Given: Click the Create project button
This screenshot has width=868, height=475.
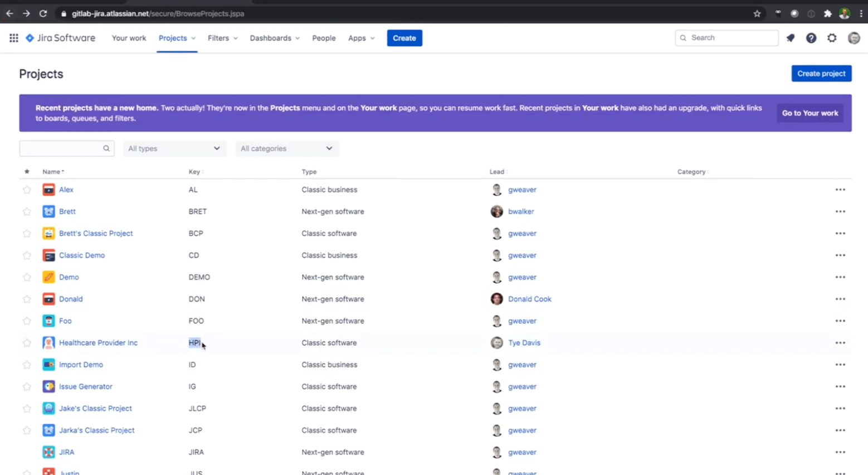Looking at the screenshot, I should pyautogui.click(x=821, y=73).
